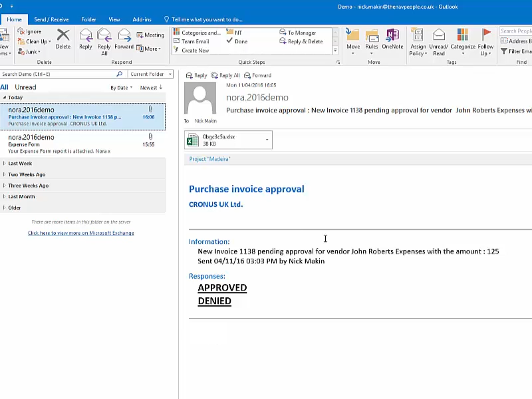Toggle the Newest sort order
The width and height of the screenshot is (532, 399).
click(152, 88)
